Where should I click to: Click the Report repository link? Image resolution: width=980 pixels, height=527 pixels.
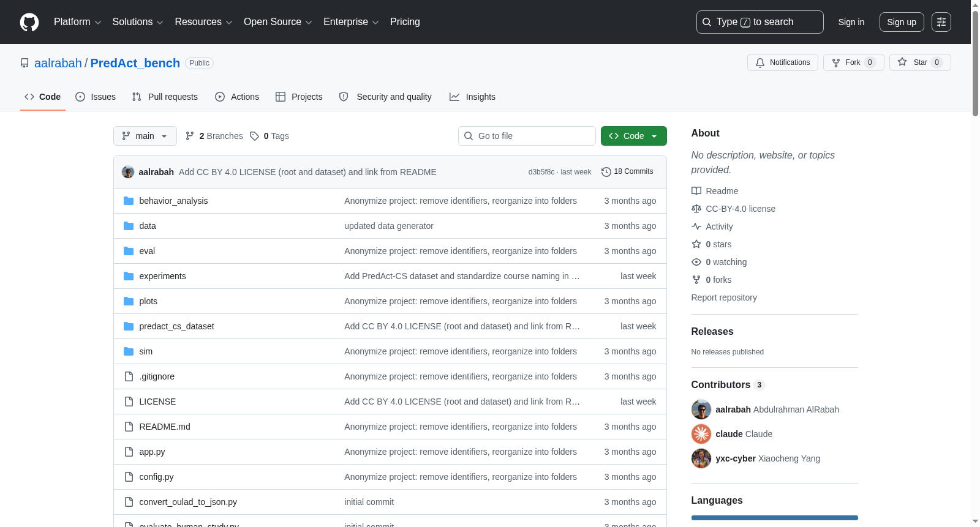coord(724,297)
